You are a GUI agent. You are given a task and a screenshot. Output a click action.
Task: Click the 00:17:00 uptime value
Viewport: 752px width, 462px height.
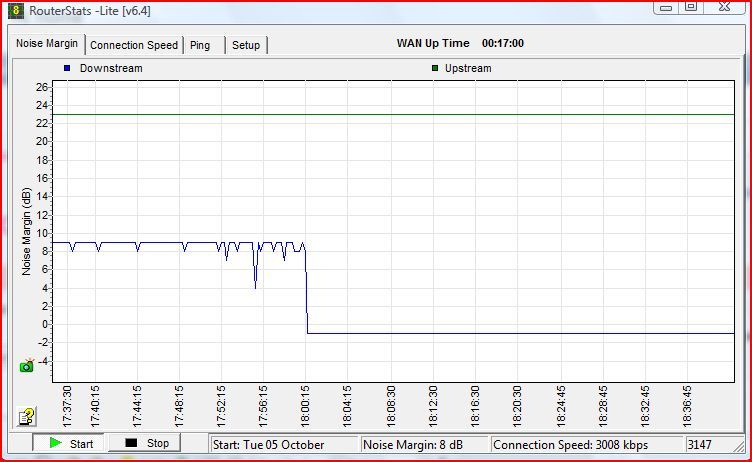pos(503,44)
